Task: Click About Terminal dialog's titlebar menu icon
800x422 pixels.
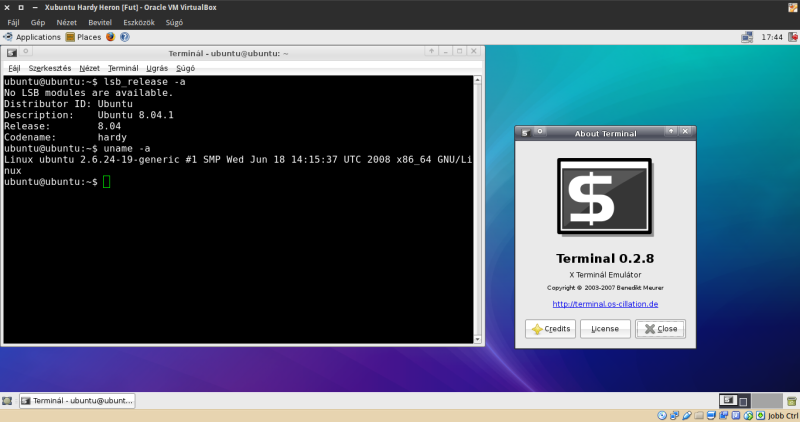Action: click(x=525, y=133)
